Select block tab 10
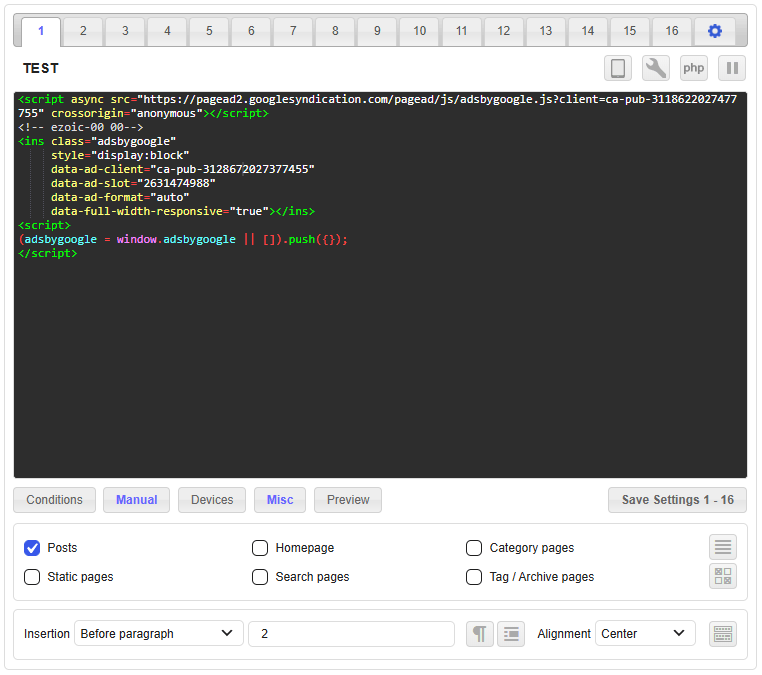This screenshot has width=762, height=675. pos(419,32)
